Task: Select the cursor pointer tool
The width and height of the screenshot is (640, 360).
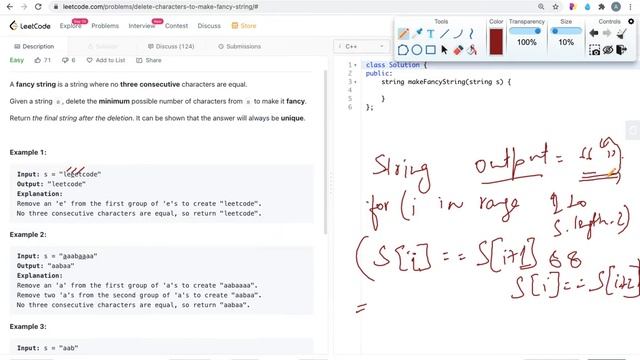Action: (x=444, y=50)
